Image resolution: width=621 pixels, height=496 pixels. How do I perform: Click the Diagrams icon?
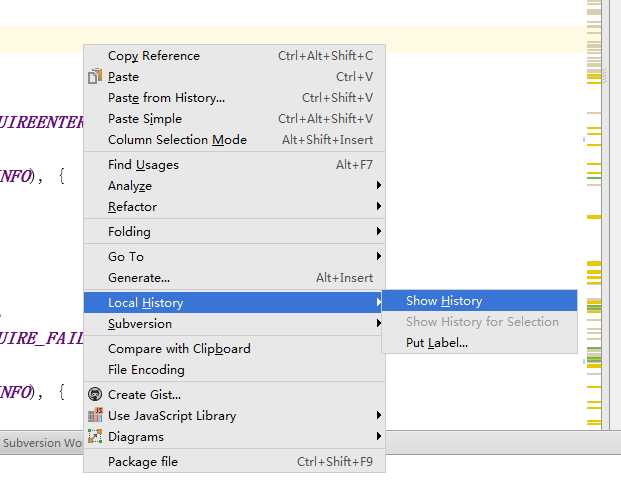(95, 436)
